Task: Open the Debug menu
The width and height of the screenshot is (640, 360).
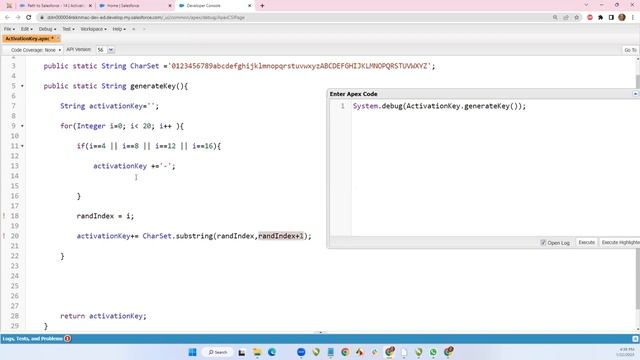Action: (x=47, y=29)
